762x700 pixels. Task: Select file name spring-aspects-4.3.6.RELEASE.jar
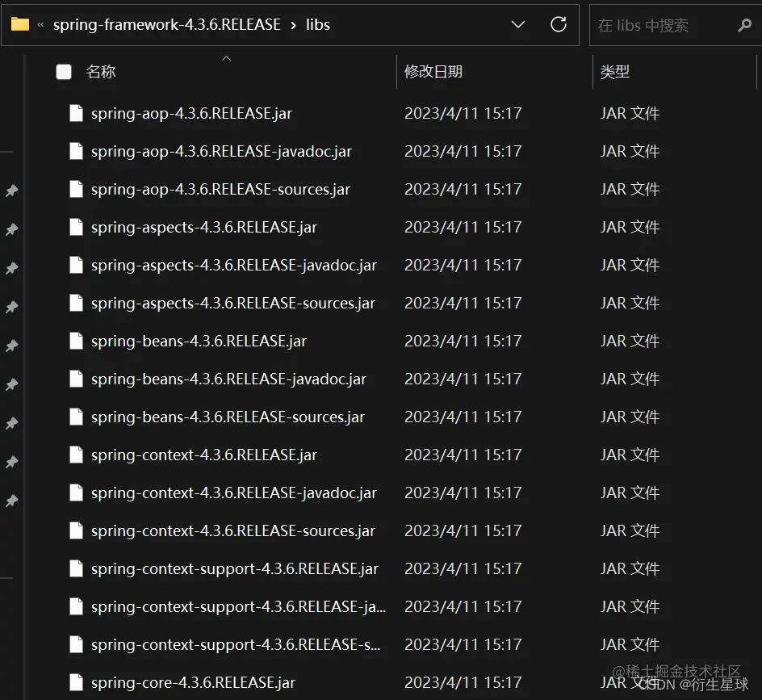[x=204, y=228]
